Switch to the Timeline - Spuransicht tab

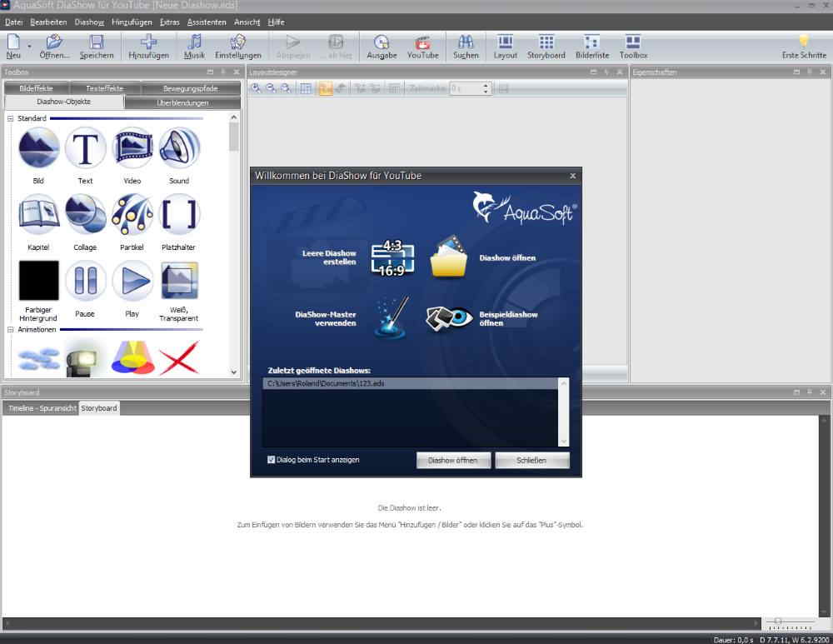[x=42, y=408]
